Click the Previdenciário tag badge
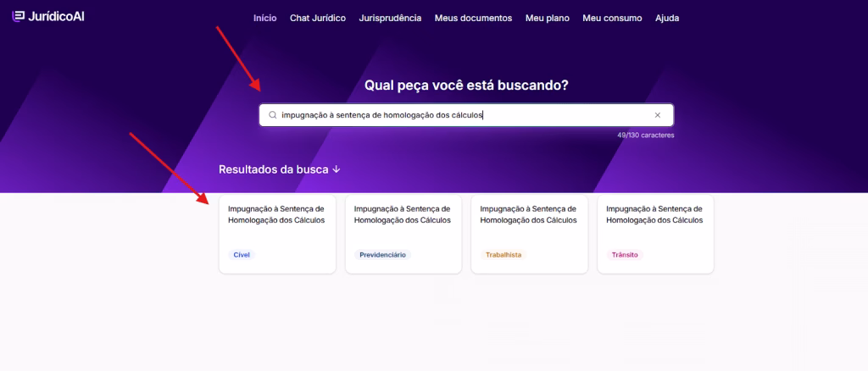 382,255
